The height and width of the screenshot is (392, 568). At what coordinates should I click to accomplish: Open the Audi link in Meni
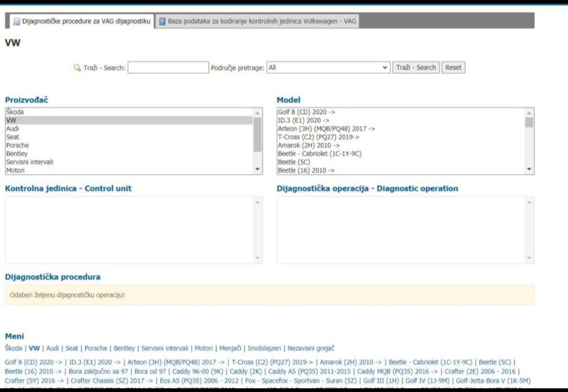(x=53, y=348)
